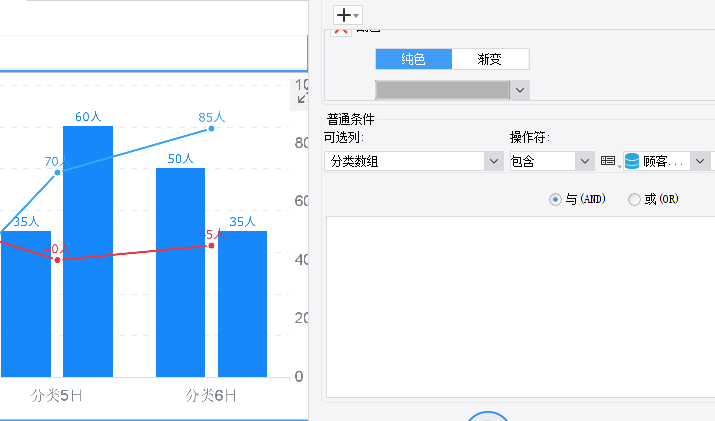Click inside the empty condition list area

(x=520, y=307)
